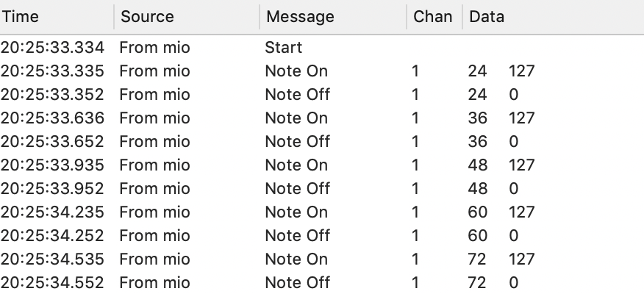Select the last Note Off row, 20:25:34.552
The width and height of the screenshot is (644, 294).
[x=322, y=282]
